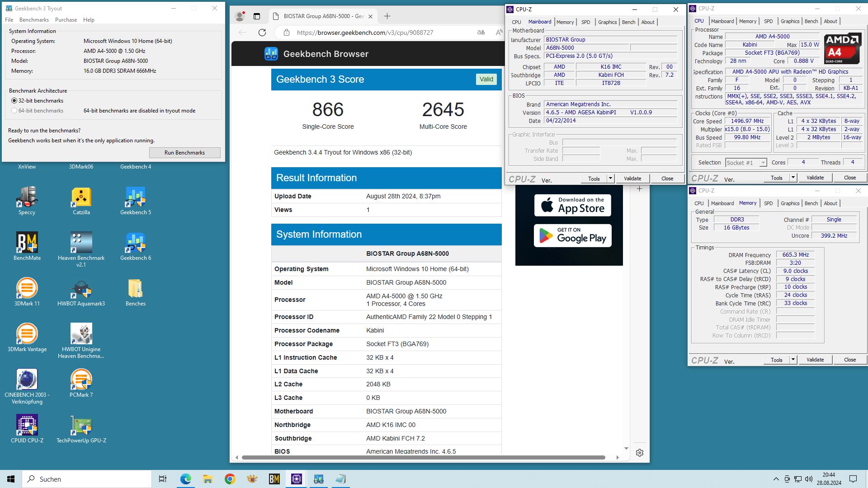868x488 pixels.
Task: Switch to SPD tab in Mainboard CPU-Z
Action: (585, 22)
